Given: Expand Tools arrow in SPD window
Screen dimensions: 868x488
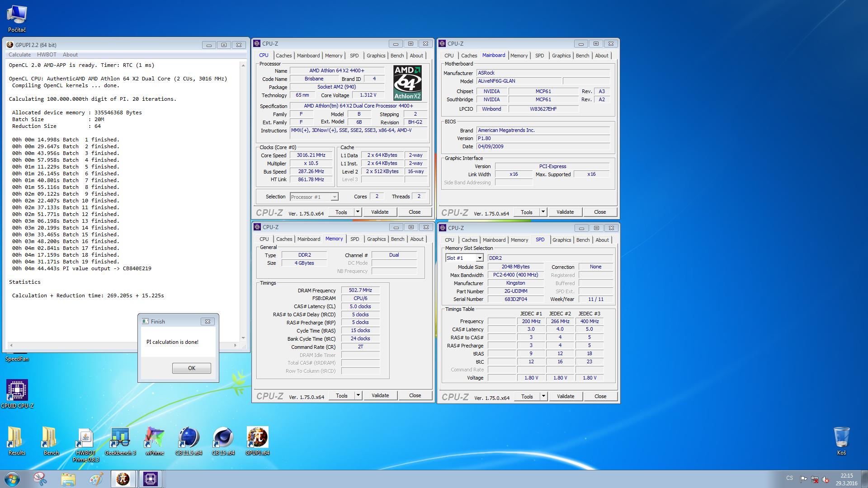Looking at the screenshot, I should tap(543, 396).
